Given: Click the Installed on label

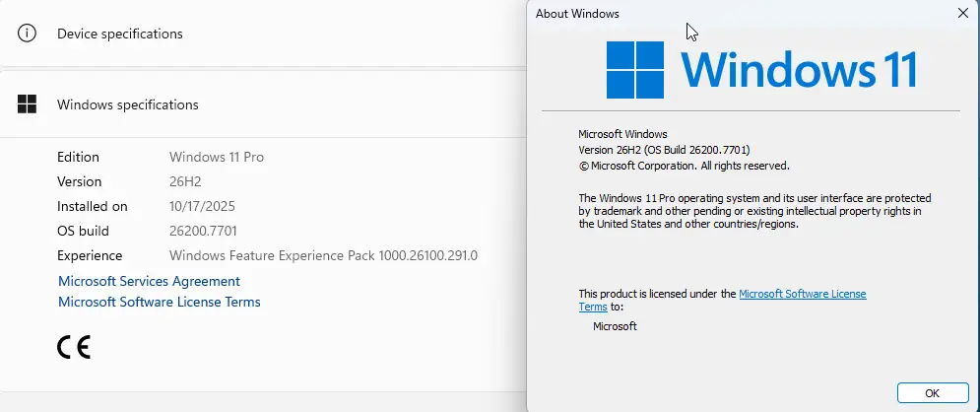Looking at the screenshot, I should click(x=92, y=206).
